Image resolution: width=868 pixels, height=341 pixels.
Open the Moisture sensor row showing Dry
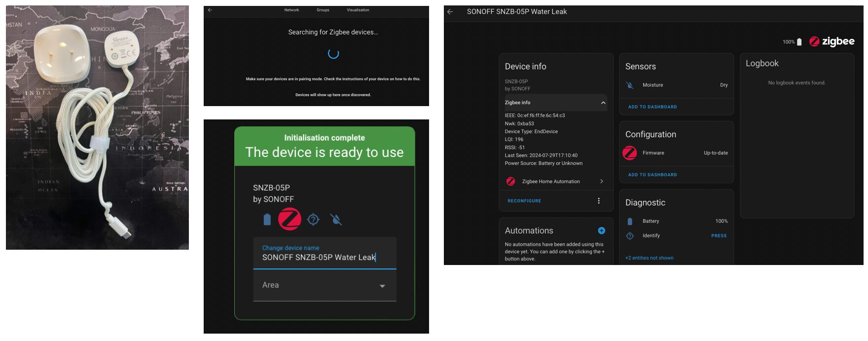coord(677,85)
